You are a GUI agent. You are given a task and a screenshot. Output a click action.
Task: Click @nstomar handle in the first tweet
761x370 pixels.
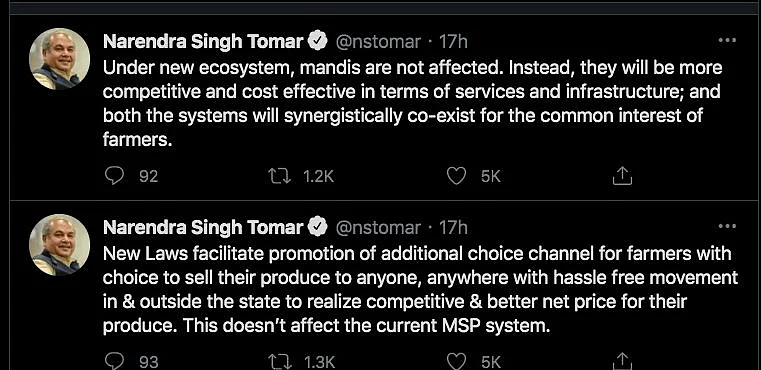[x=378, y=42]
